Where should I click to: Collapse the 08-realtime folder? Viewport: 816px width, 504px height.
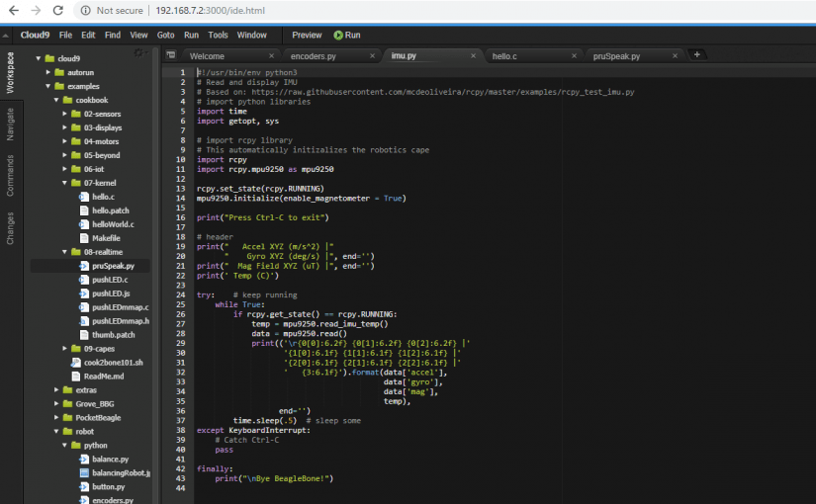[64, 252]
